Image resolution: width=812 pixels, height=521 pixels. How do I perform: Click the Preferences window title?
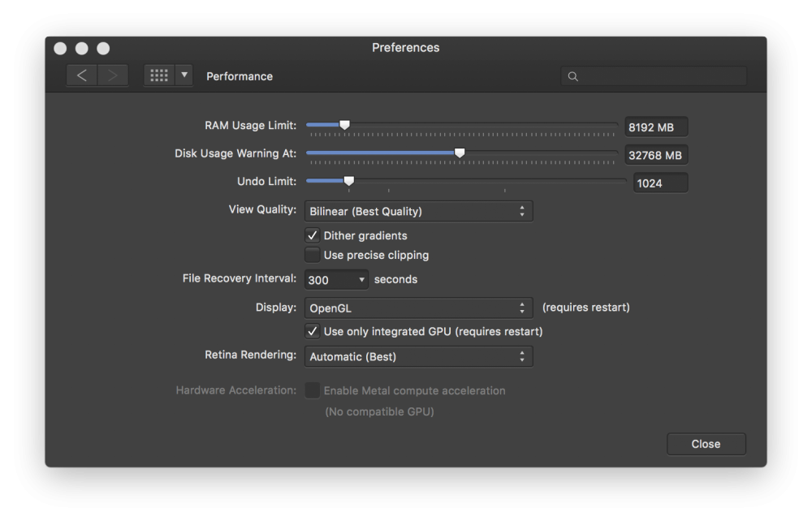[405, 48]
